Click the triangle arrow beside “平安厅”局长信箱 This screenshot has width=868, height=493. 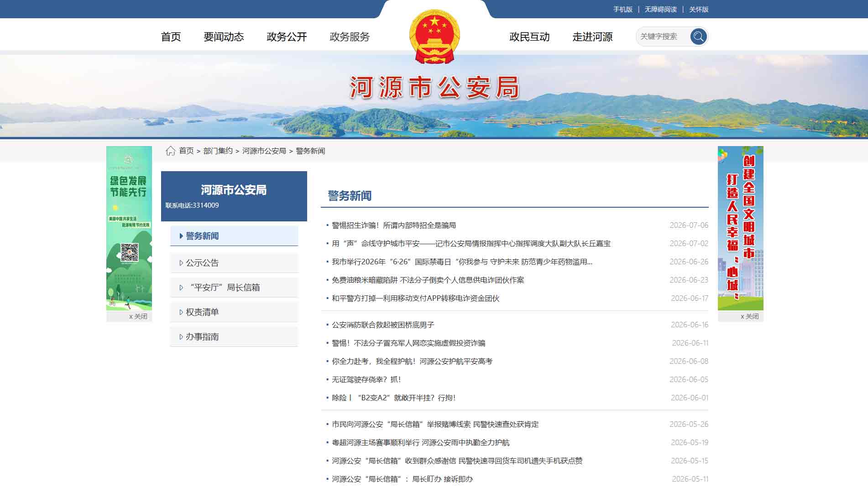(x=181, y=288)
